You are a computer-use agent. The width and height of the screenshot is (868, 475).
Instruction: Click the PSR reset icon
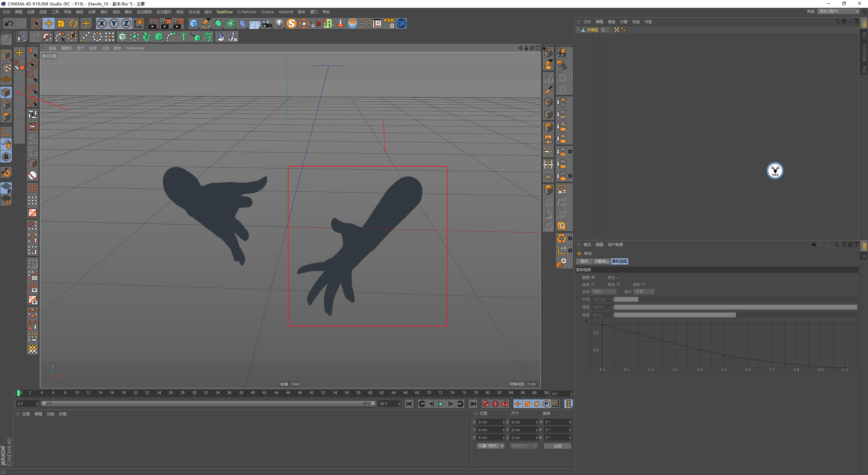click(x=389, y=23)
